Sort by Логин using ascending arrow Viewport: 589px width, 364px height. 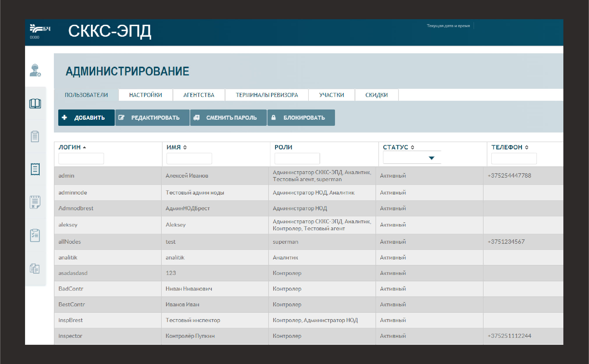(x=84, y=147)
